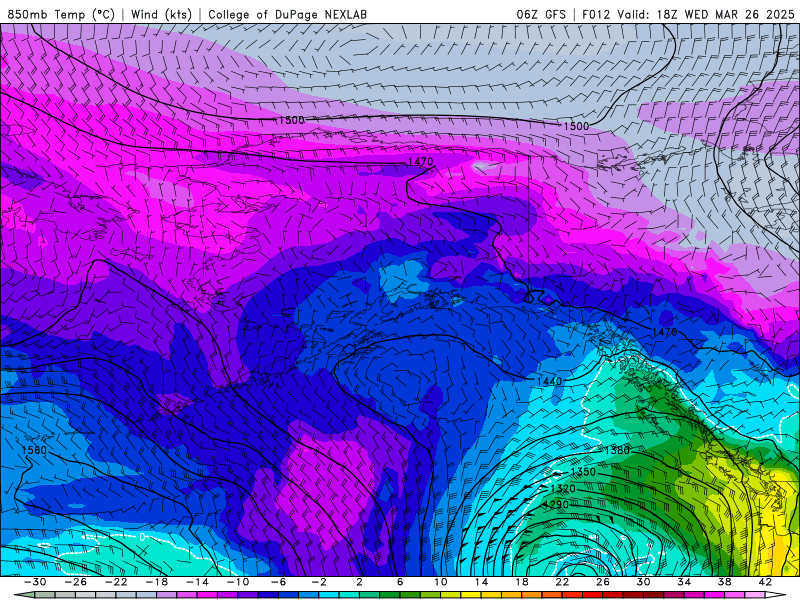800x600 pixels.
Task: Click the "06Z GFS" model run label
Action: (541, 14)
